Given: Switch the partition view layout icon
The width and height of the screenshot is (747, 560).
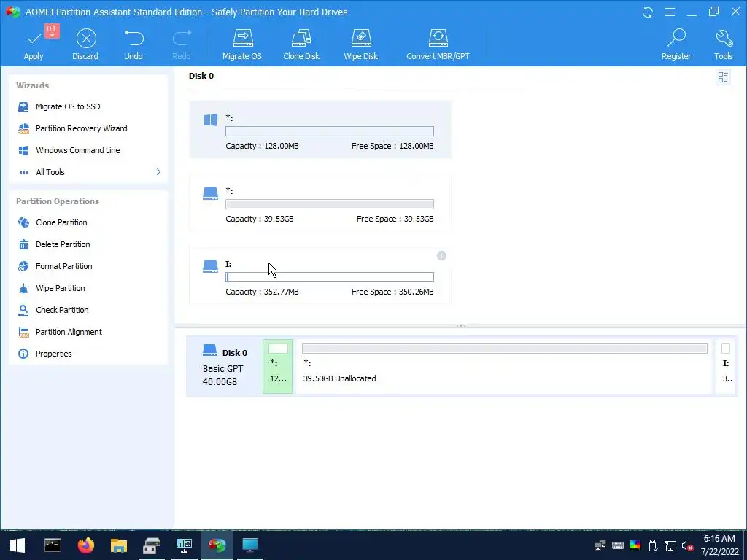Looking at the screenshot, I should 723,77.
